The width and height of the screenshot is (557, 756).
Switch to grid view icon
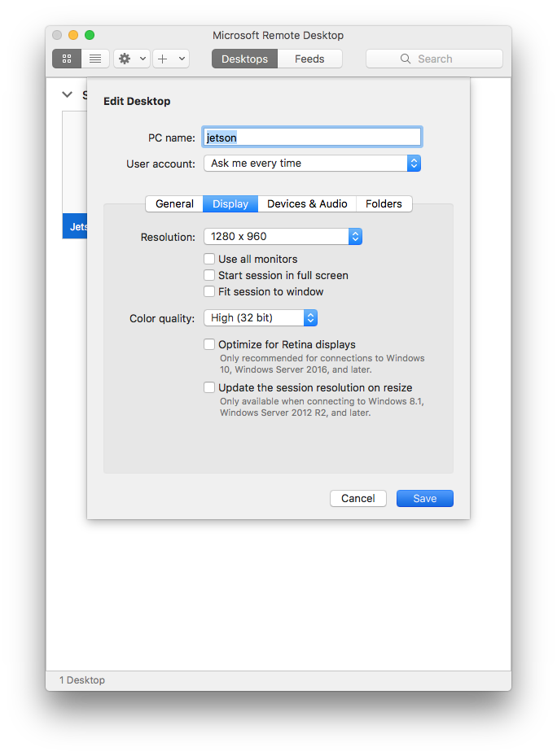click(x=67, y=59)
